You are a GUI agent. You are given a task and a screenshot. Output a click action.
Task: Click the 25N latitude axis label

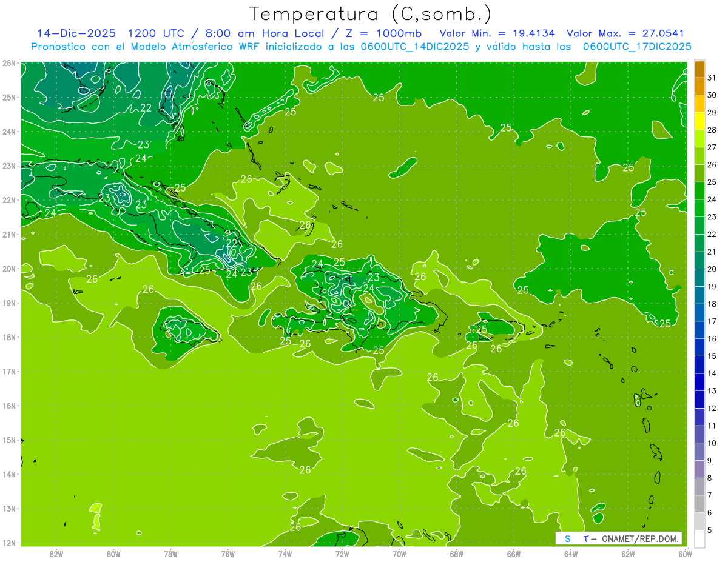9,97
